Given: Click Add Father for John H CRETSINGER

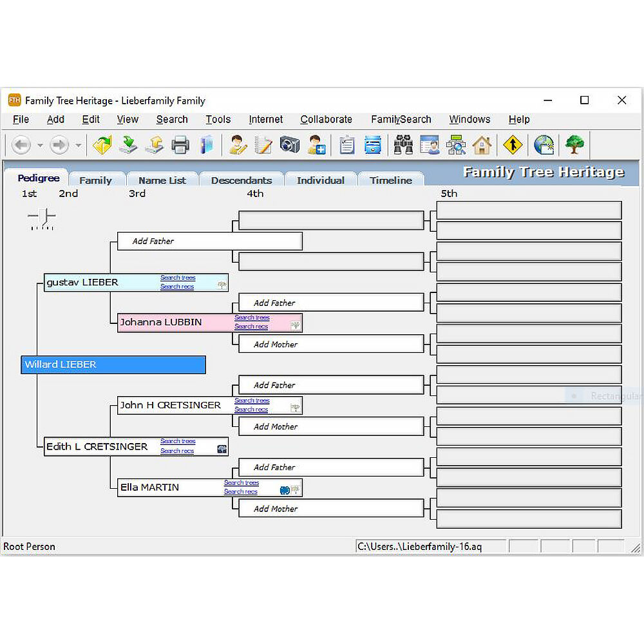Looking at the screenshot, I should coord(331,385).
